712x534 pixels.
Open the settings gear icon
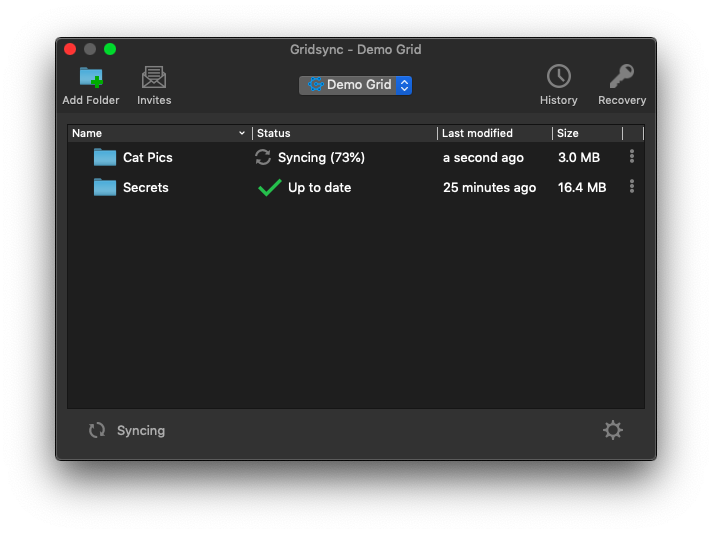click(613, 430)
